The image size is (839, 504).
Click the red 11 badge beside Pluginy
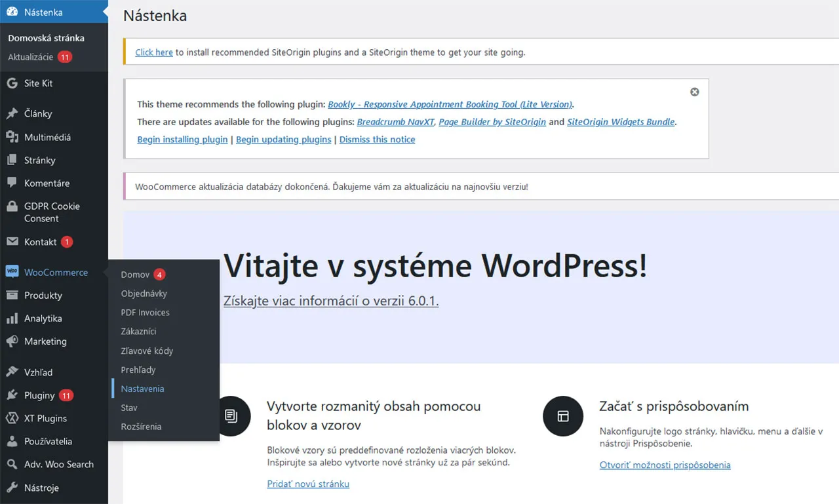(x=66, y=395)
